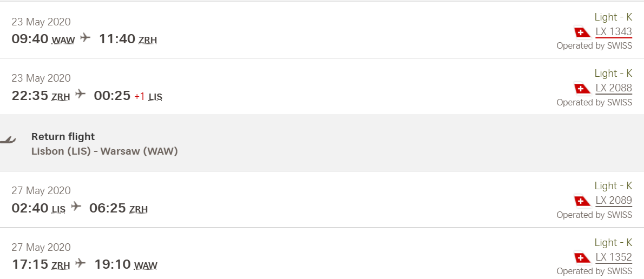The width and height of the screenshot is (644, 279).
Task: Click the plane icon on the 02:40 LIS flight
Action: point(76,207)
